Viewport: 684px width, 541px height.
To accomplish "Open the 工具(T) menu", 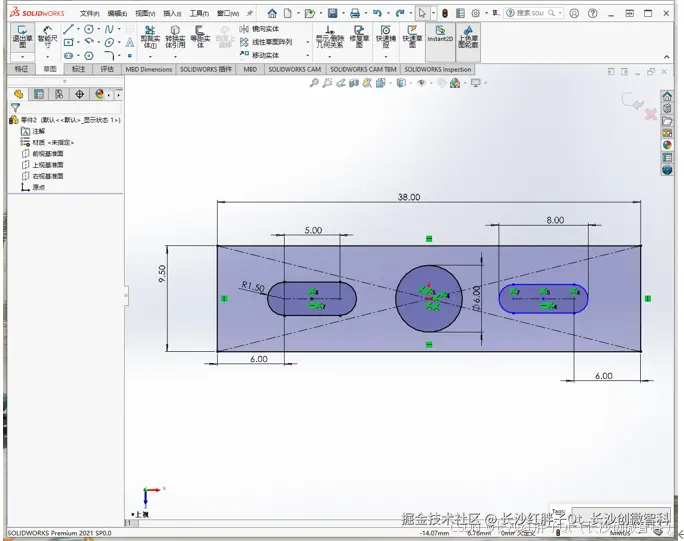I will coord(198,14).
